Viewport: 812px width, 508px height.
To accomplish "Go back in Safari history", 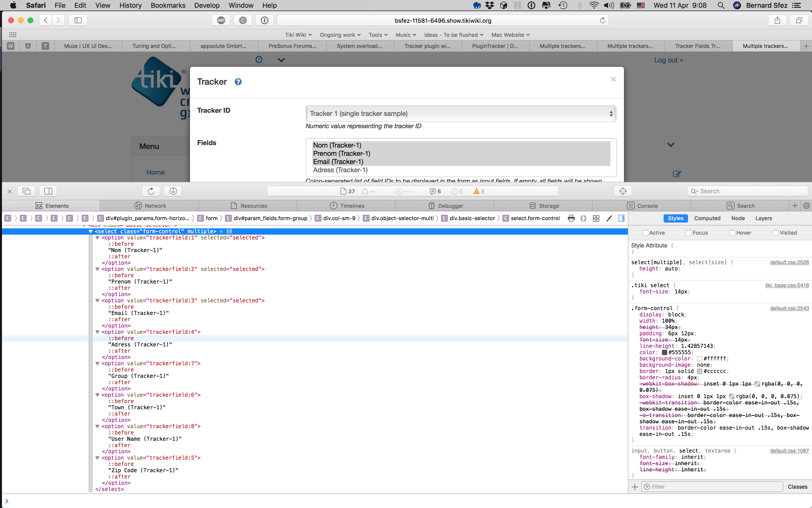I will (46, 21).
